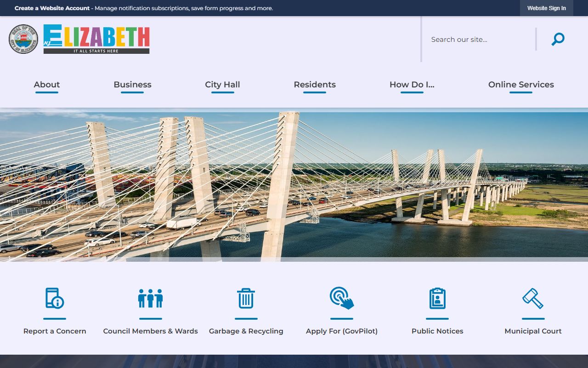Image resolution: width=588 pixels, height=368 pixels.
Task: Open the Report a Concern phone icon
Action: click(x=55, y=298)
